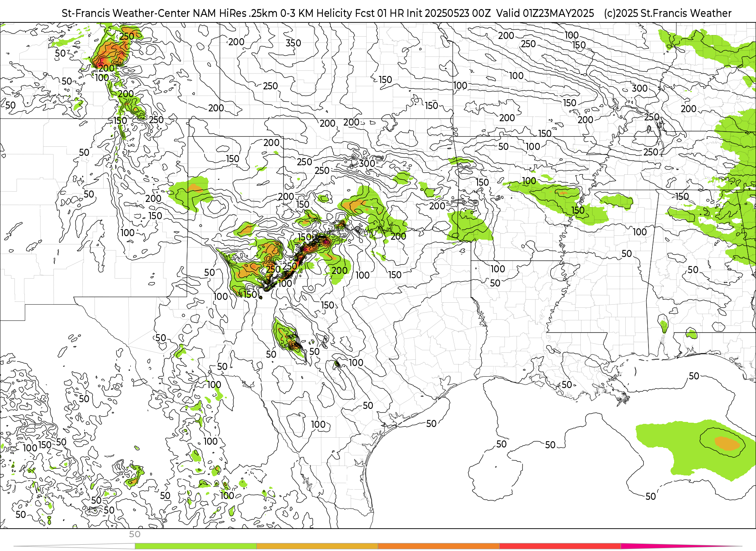756x551 pixels.
Task: Click the yellow-orange segment of the color bar
Action: (317, 546)
